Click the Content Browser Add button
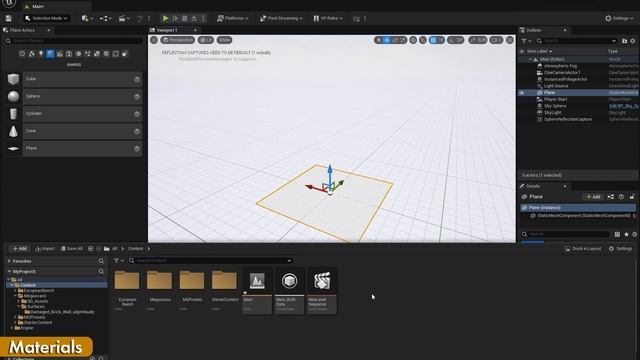Image resolution: width=640 pixels, height=360 pixels. click(19, 249)
